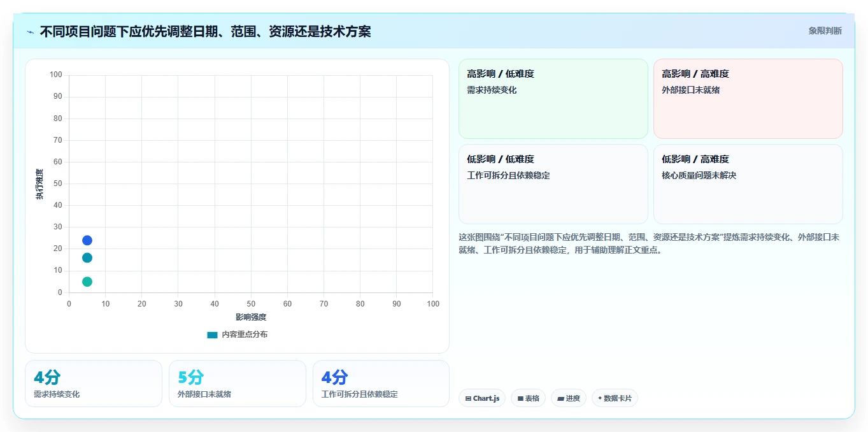Click 需求持续变化 text in green card
Image resolution: width=868 pixels, height=432 pixels.
click(492, 90)
